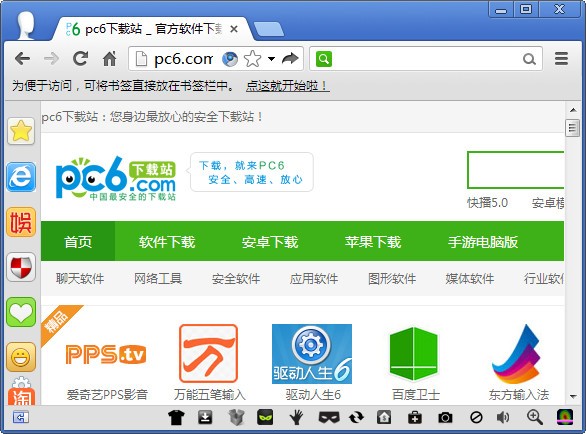
Task: Click the zoom magnifier plus icon
Action: click(x=534, y=417)
